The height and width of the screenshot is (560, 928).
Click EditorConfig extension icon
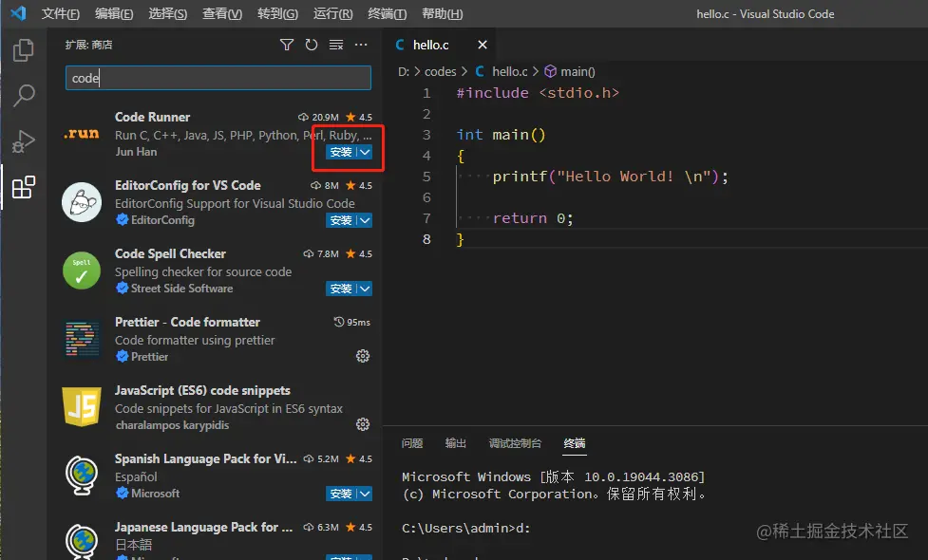82,202
